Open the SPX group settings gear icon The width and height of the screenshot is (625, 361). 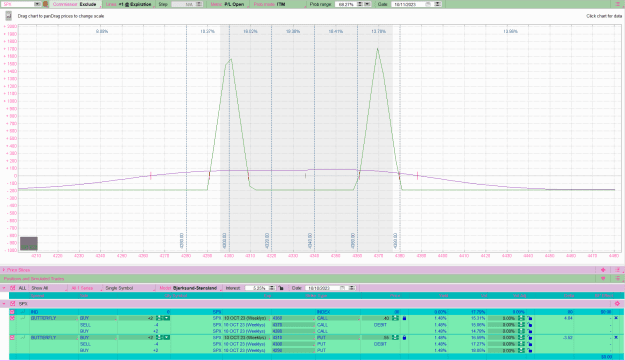coord(617,304)
